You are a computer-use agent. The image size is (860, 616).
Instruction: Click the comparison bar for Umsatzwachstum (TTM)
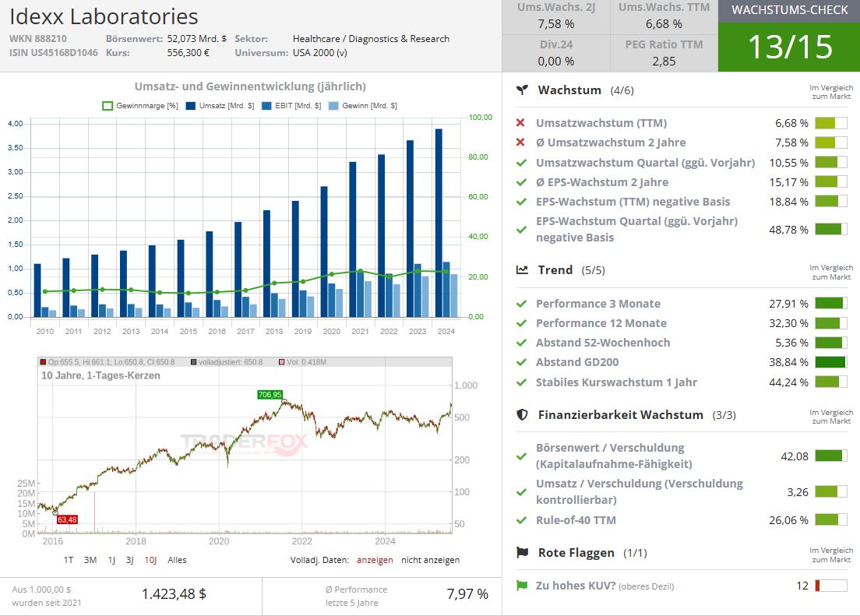[831, 123]
